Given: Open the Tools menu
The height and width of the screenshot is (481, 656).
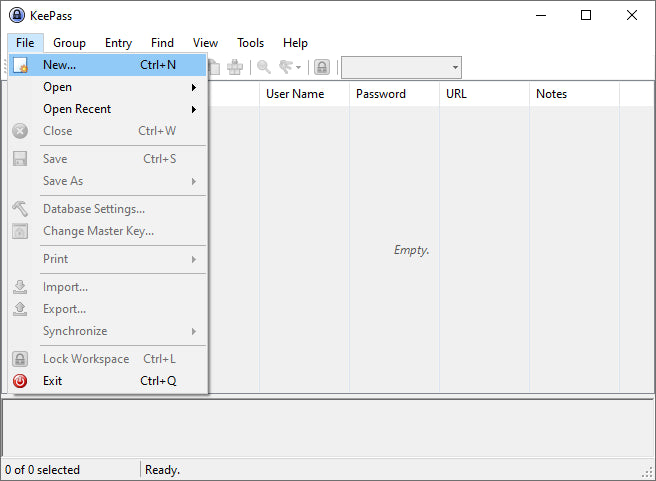Looking at the screenshot, I should click(251, 43).
